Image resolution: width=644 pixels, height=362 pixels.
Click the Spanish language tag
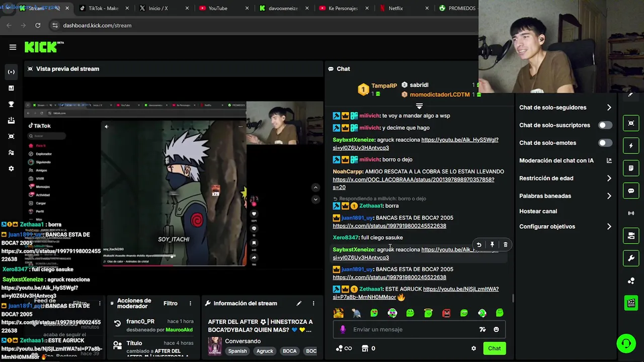pos(237,351)
